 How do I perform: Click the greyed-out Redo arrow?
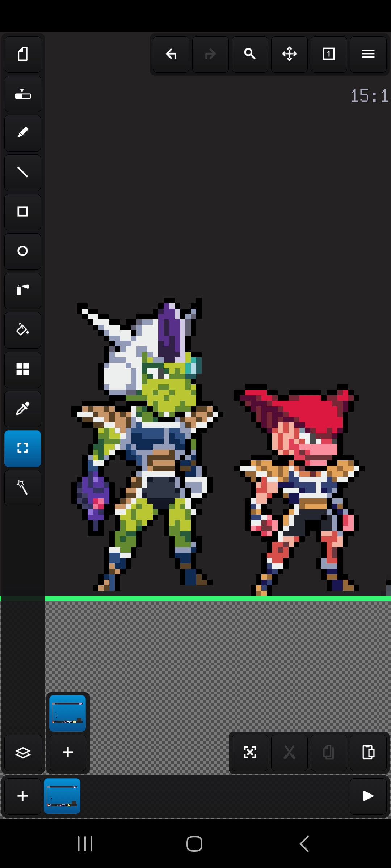point(210,54)
